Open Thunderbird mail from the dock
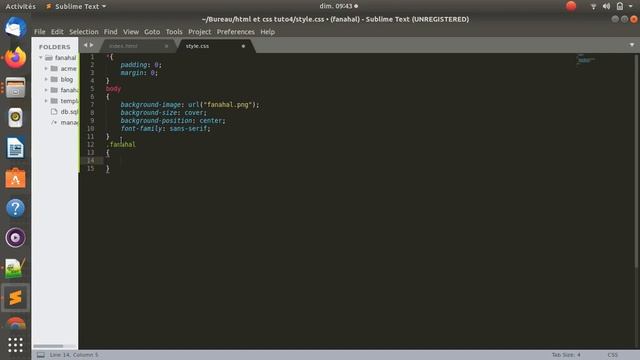Screen dimensions: 640x360 point(15,28)
